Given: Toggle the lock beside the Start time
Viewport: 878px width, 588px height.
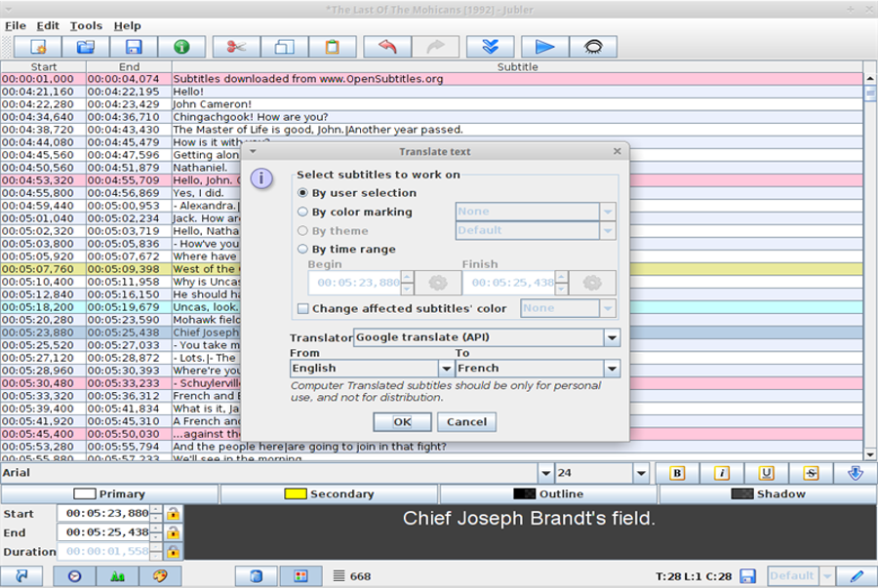Looking at the screenshot, I should pos(174,514).
